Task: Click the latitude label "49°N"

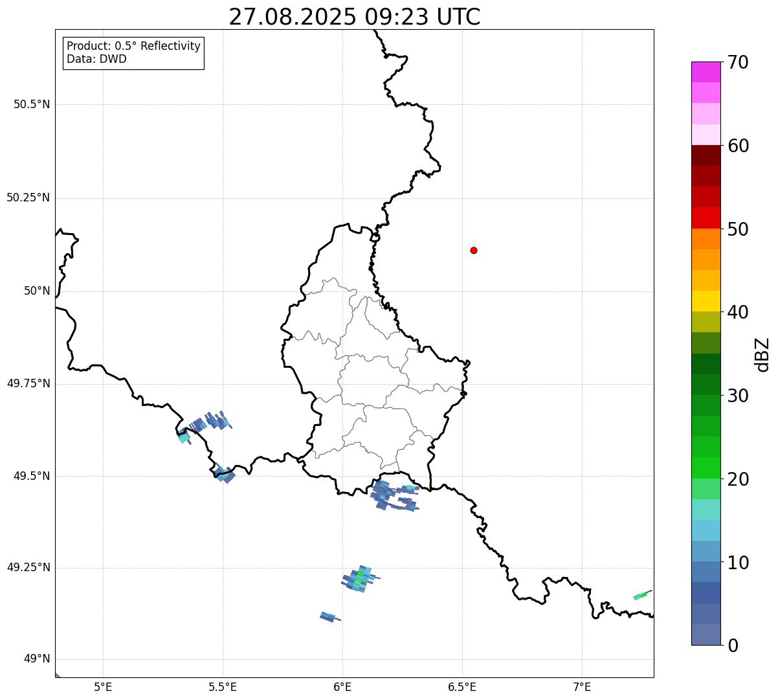Action: click(x=37, y=659)
